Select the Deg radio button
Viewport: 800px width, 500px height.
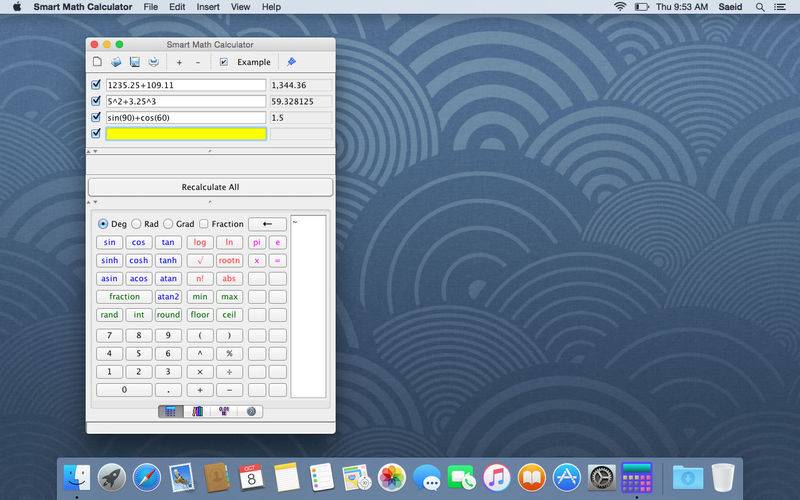pos(103,224)
